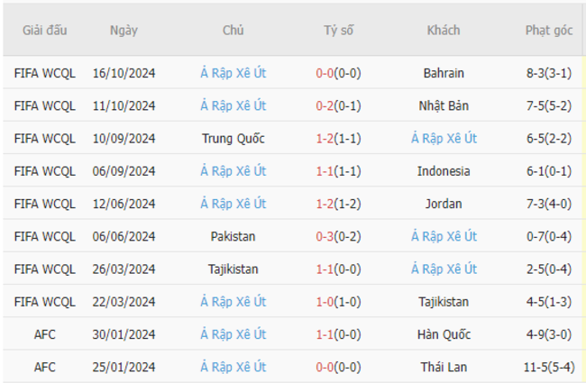586x392 pixels.
Task: Select the Bahrain team name
Action: pyautogui.click(x=444, y=73)
